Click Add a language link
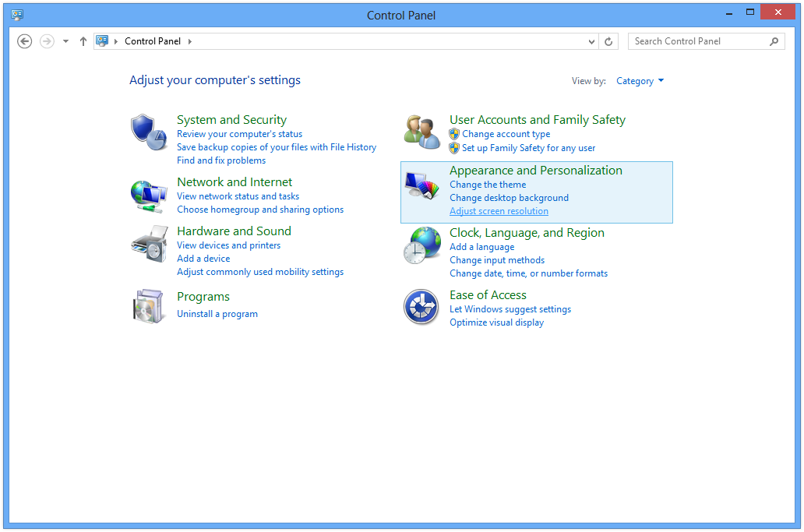 481,247
